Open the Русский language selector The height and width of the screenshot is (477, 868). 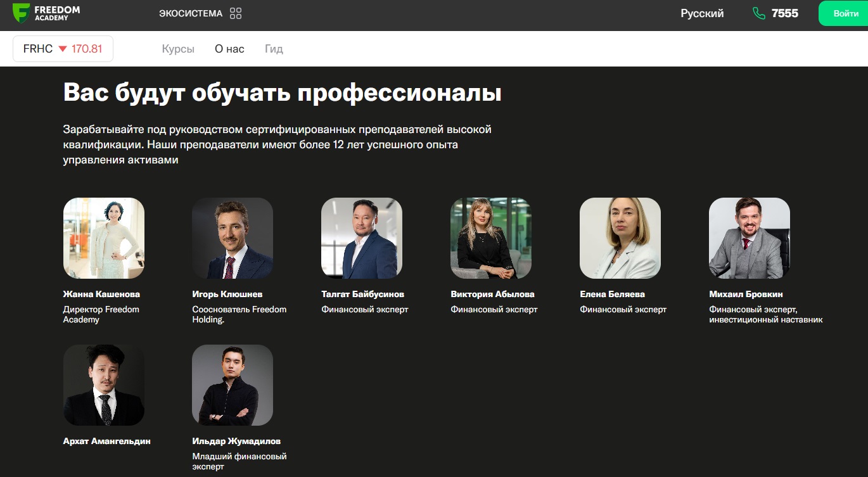[x=701, y=13]
